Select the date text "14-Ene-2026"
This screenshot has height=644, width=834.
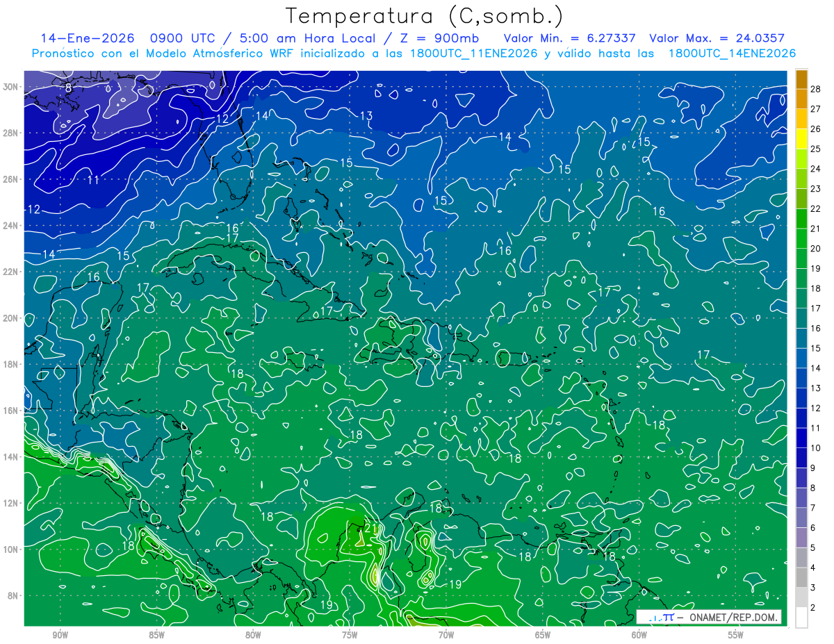87,38
